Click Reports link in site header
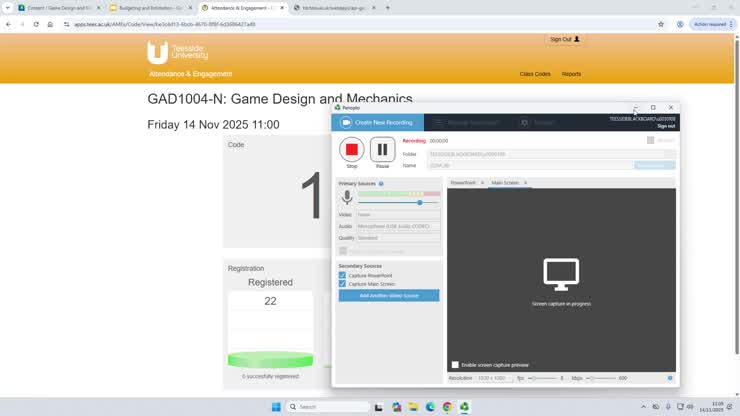 (571, 74)
